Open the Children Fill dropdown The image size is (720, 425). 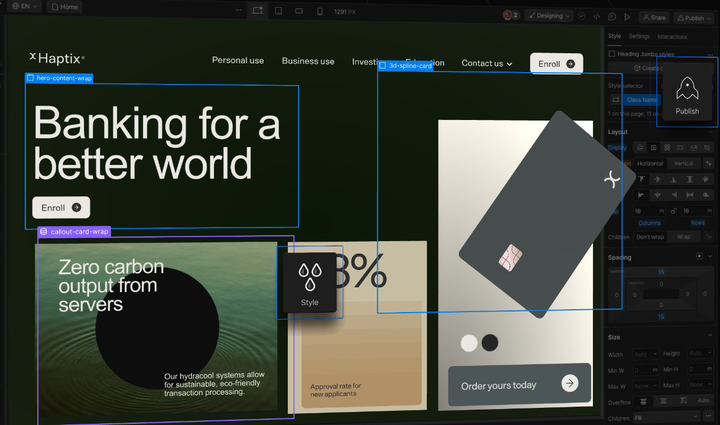click(666, 417)
